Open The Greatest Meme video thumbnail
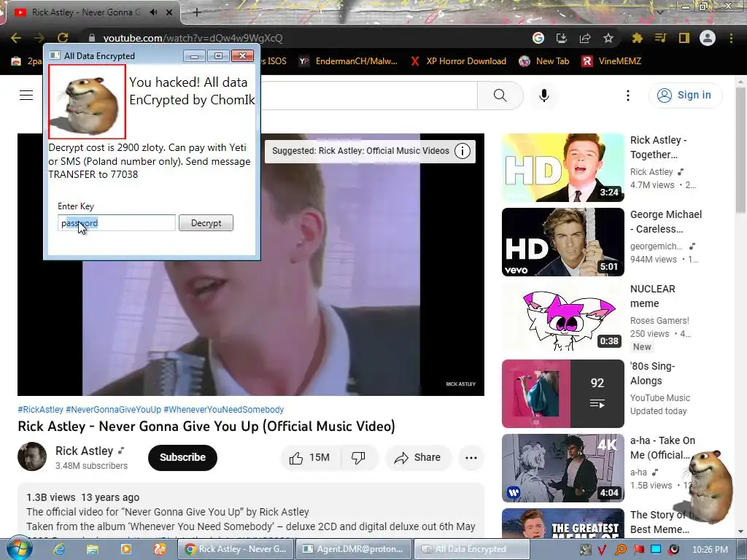747x560 pixels. coord(562,524)
